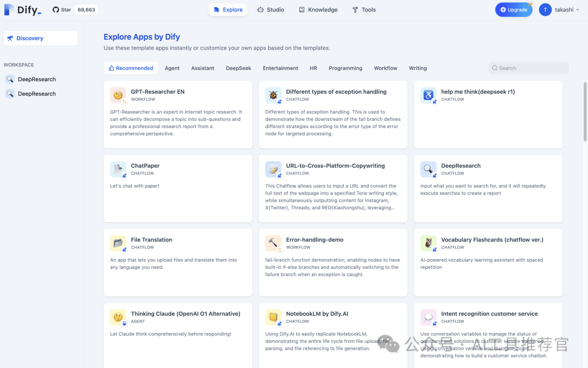Click the Error-handling-demo hammer icon

point(273,243)
